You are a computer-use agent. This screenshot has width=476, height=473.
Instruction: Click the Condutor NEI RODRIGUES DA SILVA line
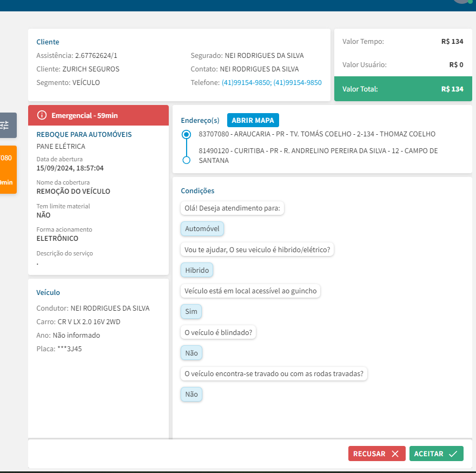(93, 308)
